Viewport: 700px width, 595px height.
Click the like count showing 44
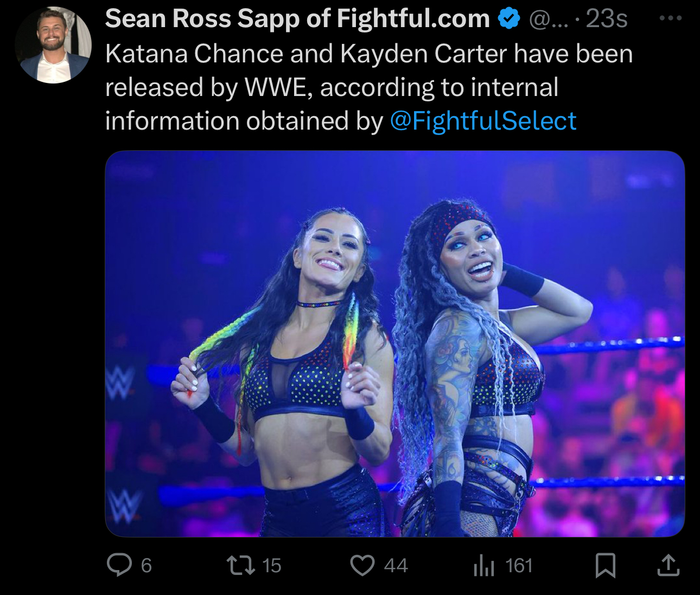point(396,566)
